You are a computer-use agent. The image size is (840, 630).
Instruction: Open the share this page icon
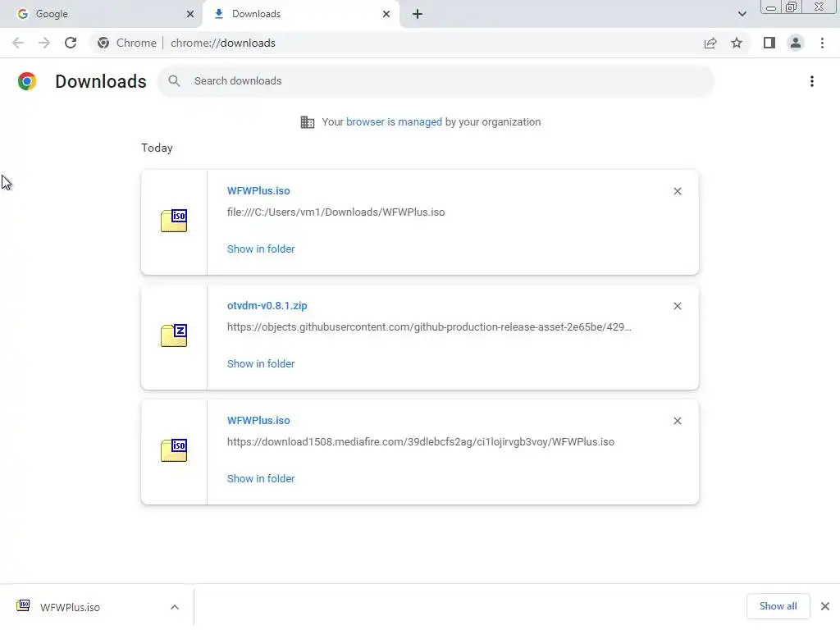[710, 43]
